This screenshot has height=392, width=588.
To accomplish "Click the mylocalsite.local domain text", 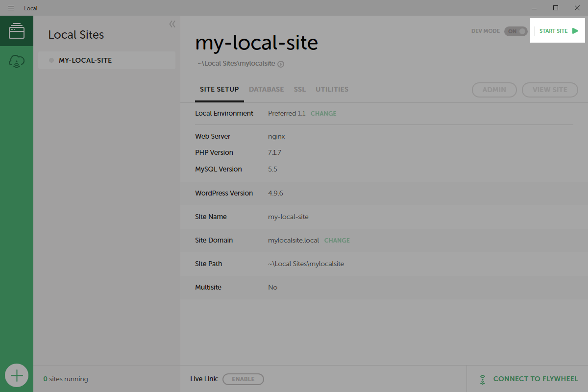I will click(x=294, y=240).
